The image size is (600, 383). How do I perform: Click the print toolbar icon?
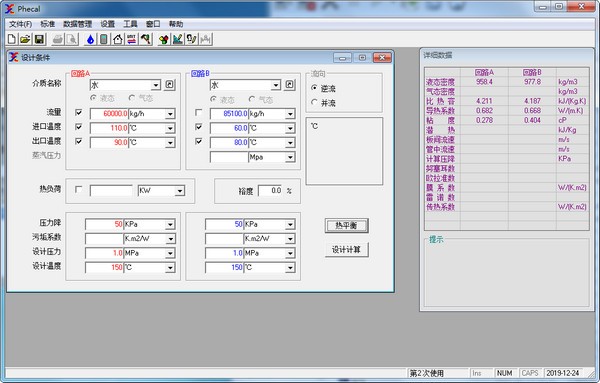58,39
